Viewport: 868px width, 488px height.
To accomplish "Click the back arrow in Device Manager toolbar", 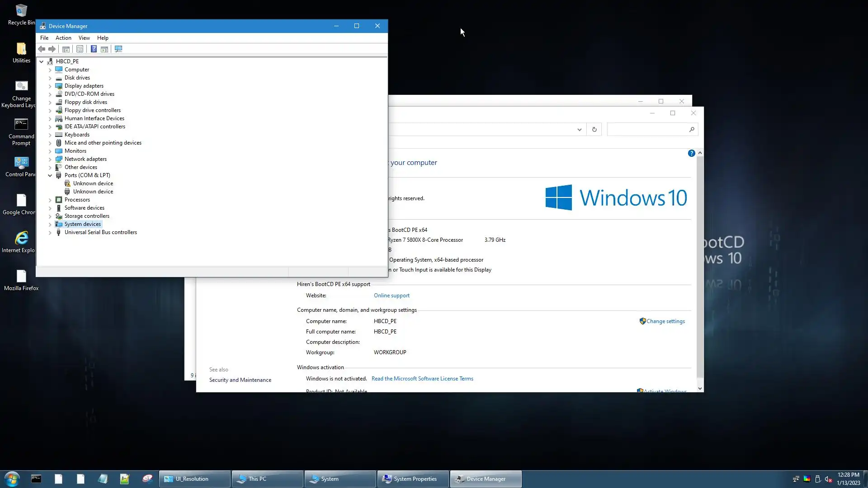I will [42, 49].
